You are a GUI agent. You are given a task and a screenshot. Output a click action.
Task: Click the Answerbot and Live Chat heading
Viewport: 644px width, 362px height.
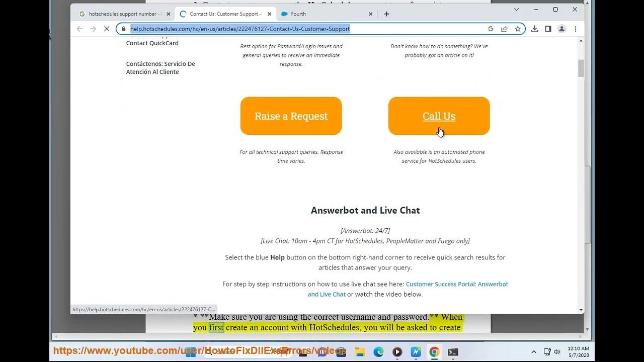[365, 211]
